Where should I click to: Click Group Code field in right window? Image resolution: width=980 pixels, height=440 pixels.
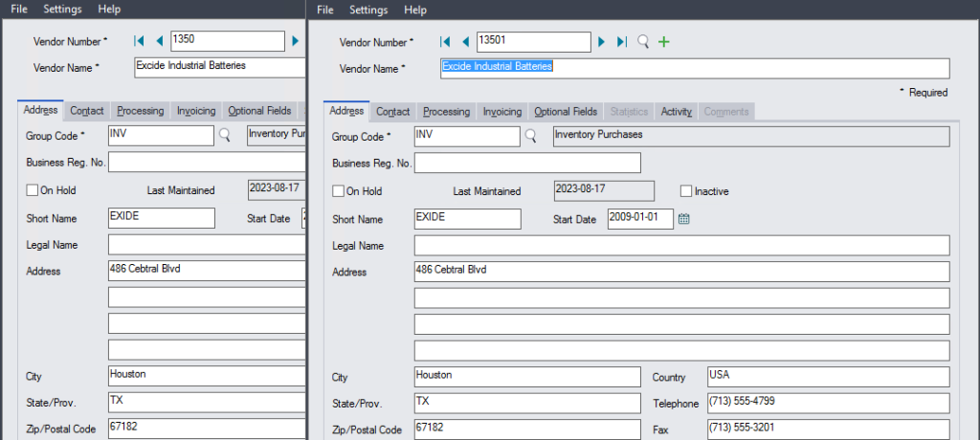click(x=467, y=136)
